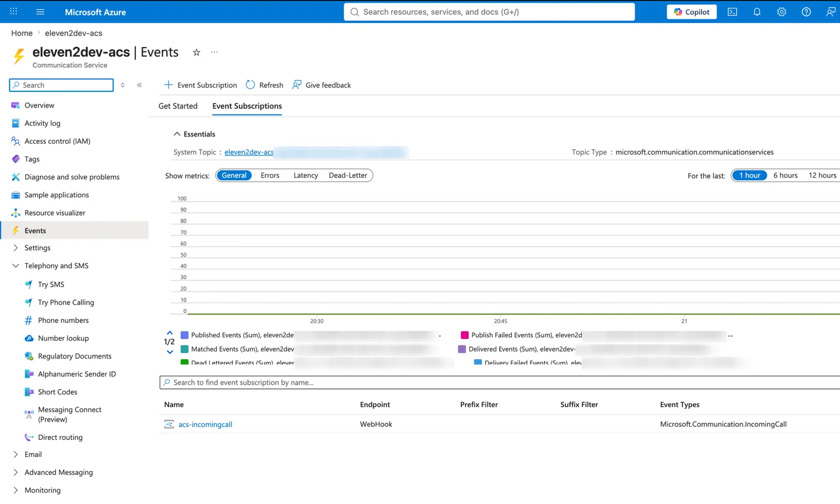Open Access control (IAM)
This screenshot has width=840, height=504.
click(x=57, y=141)
